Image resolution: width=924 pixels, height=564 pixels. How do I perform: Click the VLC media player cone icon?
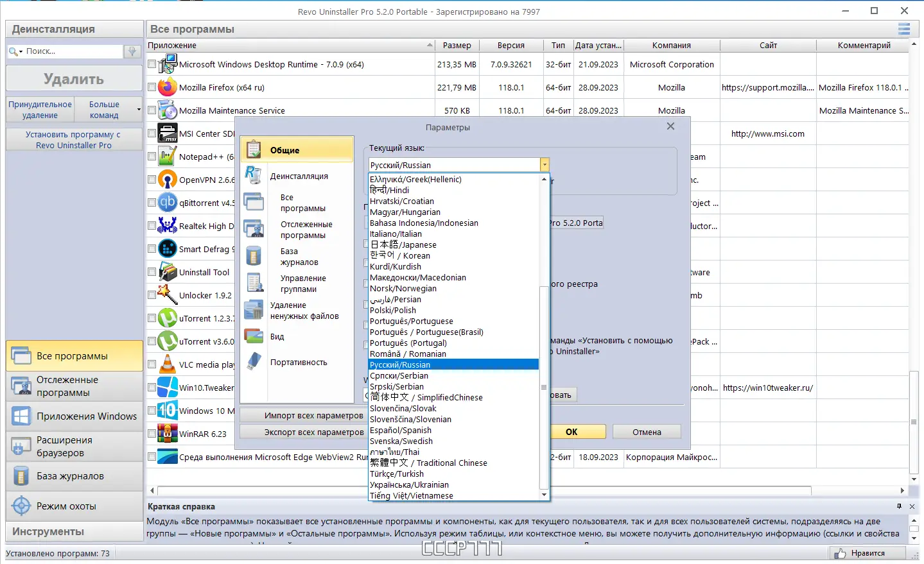pos(168,364)
